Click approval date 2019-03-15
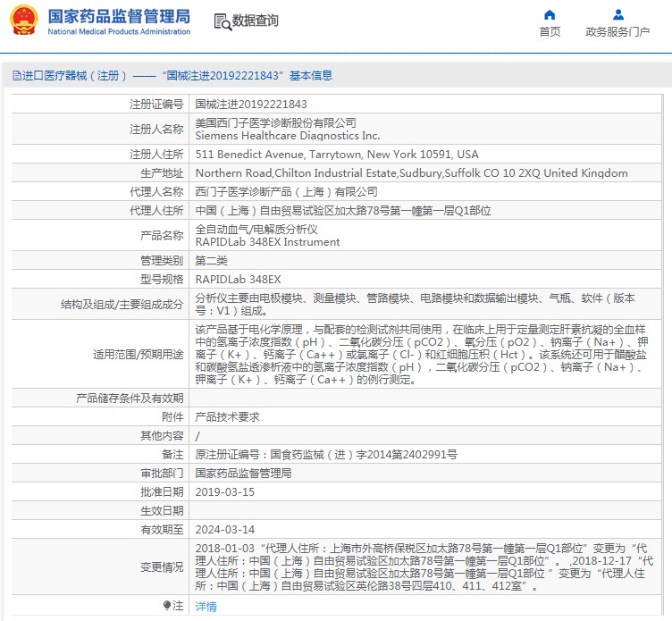This screenshot has width=672, height=621. [x=224, y=492]
